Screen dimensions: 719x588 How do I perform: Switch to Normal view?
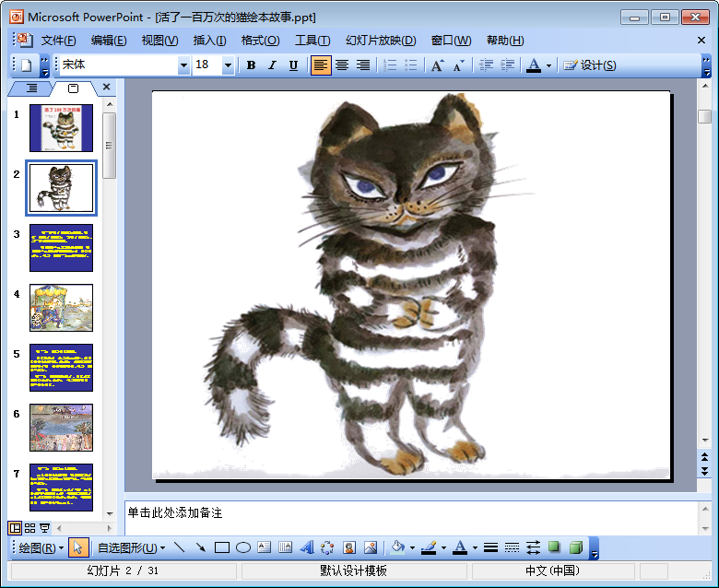click(15, 528)
